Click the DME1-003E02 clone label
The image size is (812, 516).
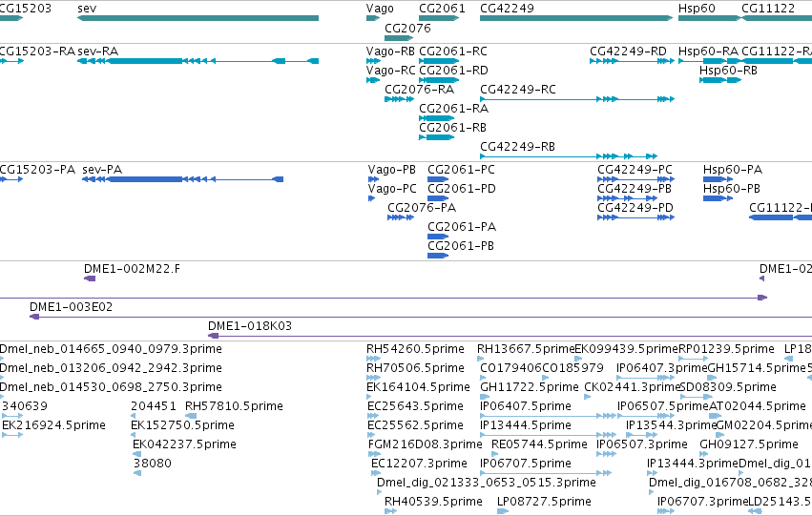pyautogui.click(x=71, y=307)
